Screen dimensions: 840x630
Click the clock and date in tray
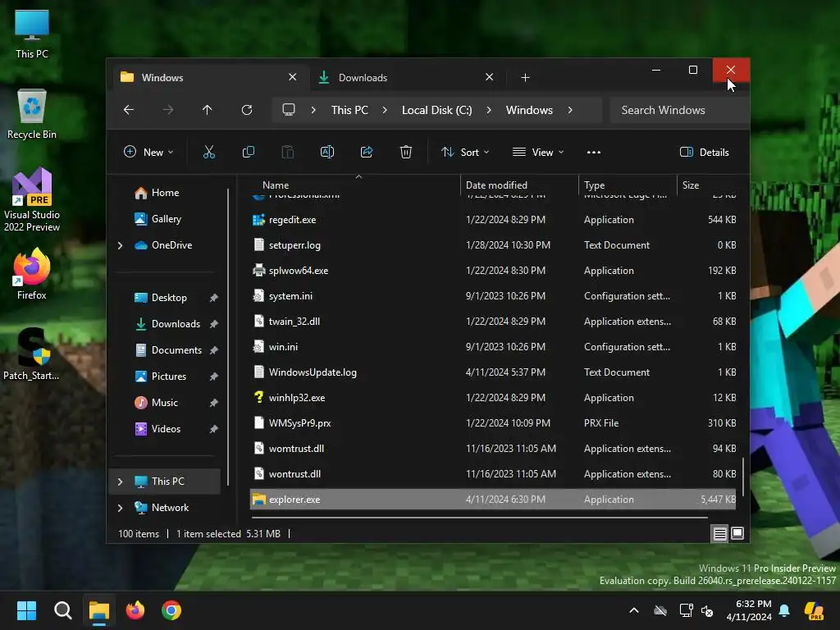point(749,610)
